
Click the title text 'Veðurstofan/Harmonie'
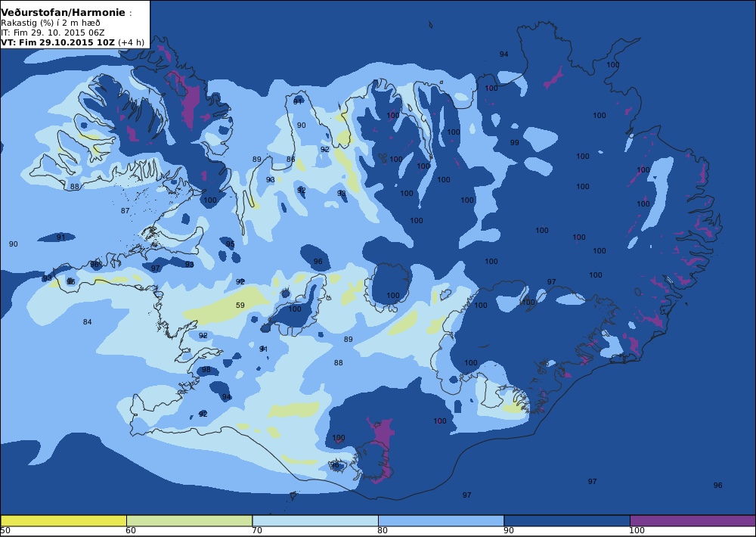pyautogui.click(x=64, y=13)
